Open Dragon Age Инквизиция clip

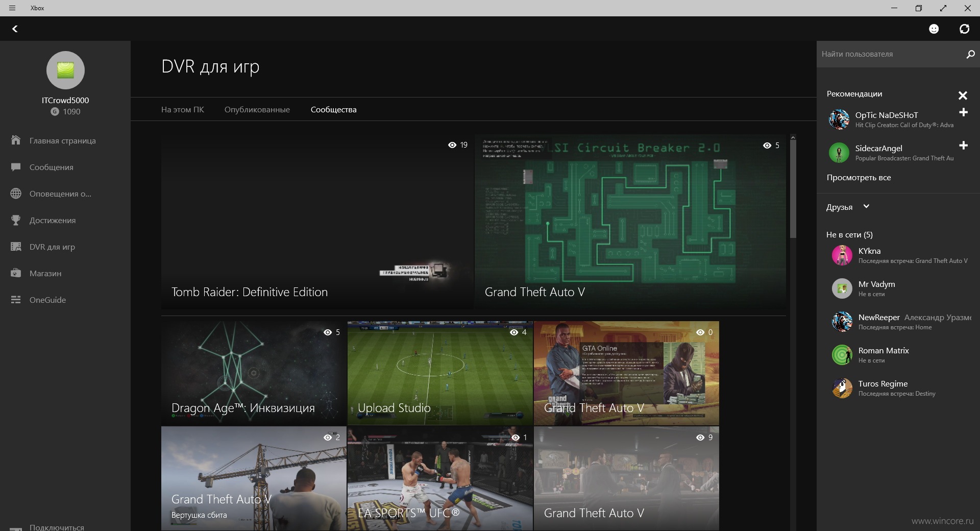[254, 373]
